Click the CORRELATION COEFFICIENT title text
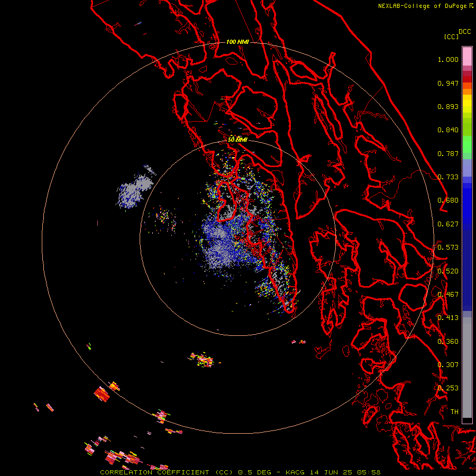The width and height of the screenshot is (476, 476). (154, 472)
